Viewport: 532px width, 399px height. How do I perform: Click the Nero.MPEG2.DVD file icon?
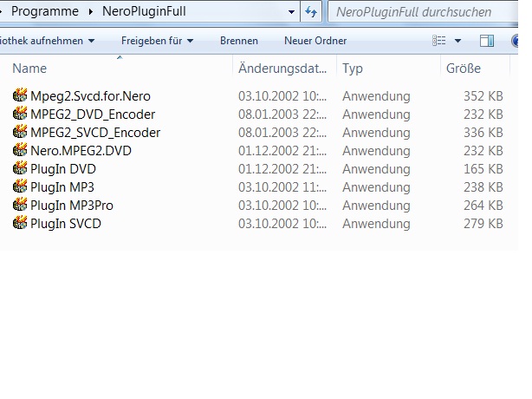coord(20,150)
